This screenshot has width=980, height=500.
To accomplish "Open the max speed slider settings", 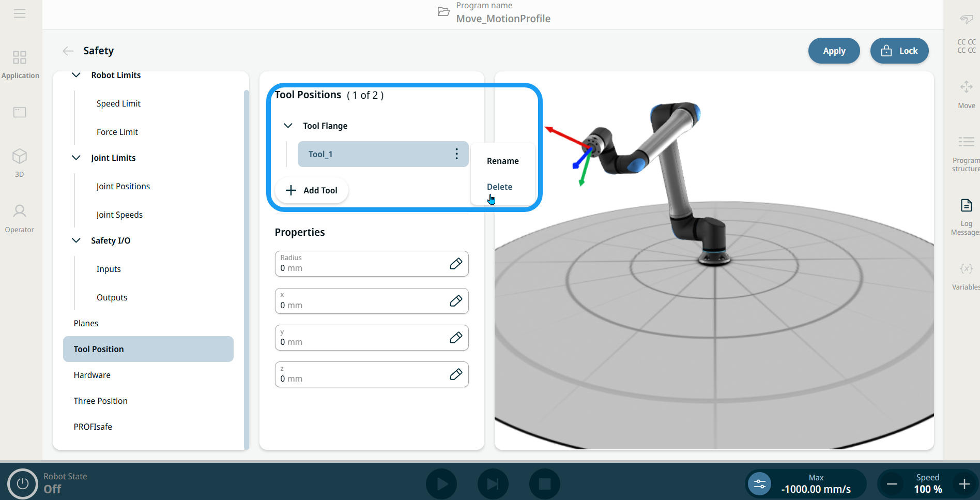I will 760,484.
